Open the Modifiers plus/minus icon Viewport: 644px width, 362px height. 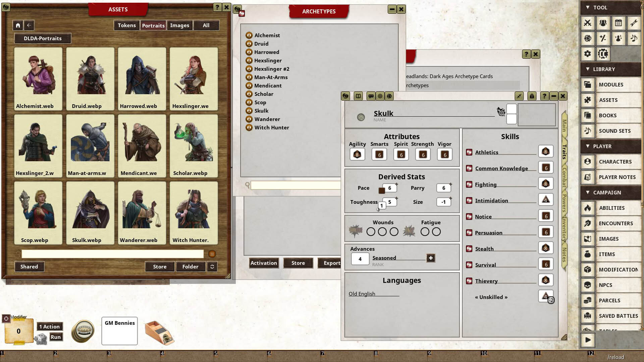coord(603,38)
